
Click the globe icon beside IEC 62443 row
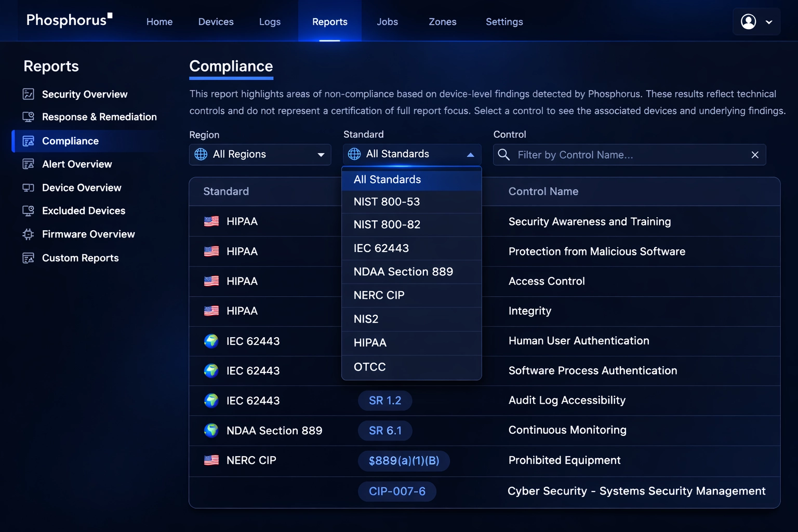pyautogui.click(x=211, y=341)
